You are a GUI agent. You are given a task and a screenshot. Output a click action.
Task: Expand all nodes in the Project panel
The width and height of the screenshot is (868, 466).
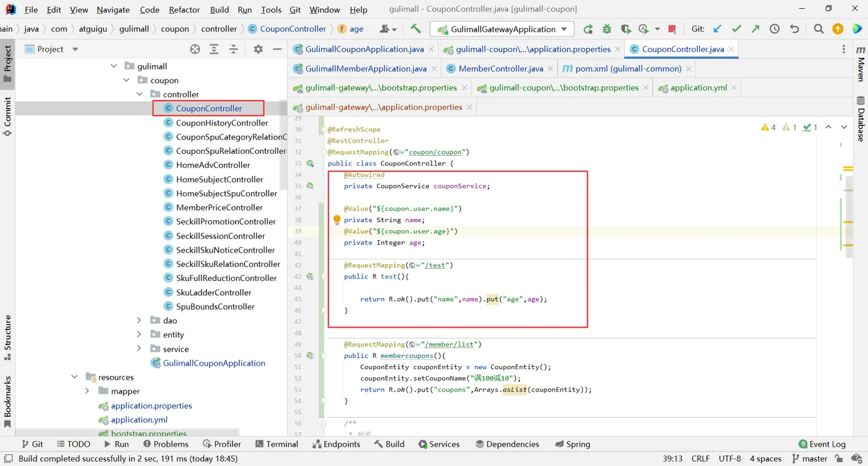214,49
